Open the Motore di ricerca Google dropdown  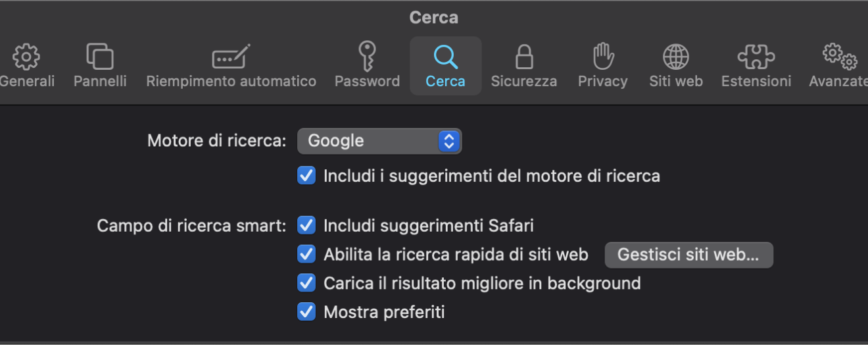tap(379, 141)
